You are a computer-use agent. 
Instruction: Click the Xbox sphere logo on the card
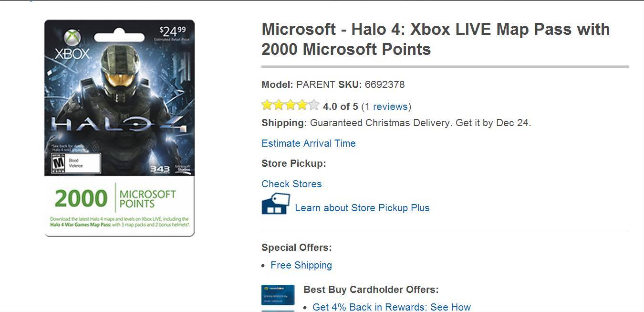(x=73, y=37)
